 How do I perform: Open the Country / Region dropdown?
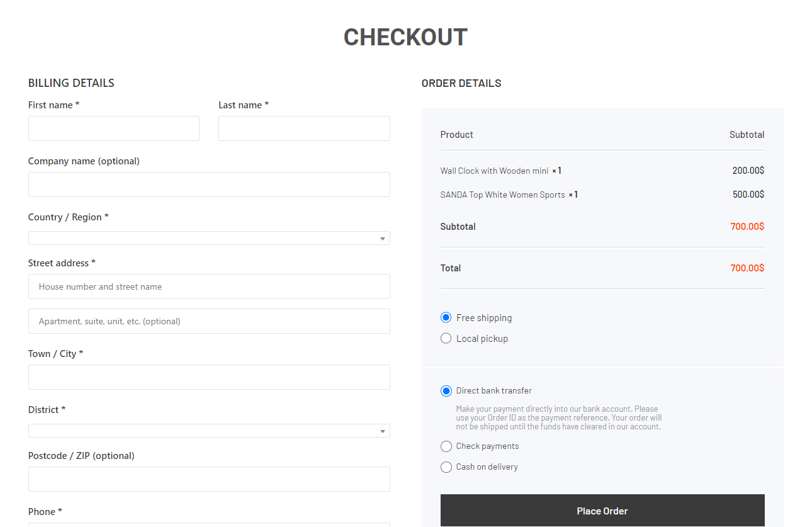tap(209, 238)
